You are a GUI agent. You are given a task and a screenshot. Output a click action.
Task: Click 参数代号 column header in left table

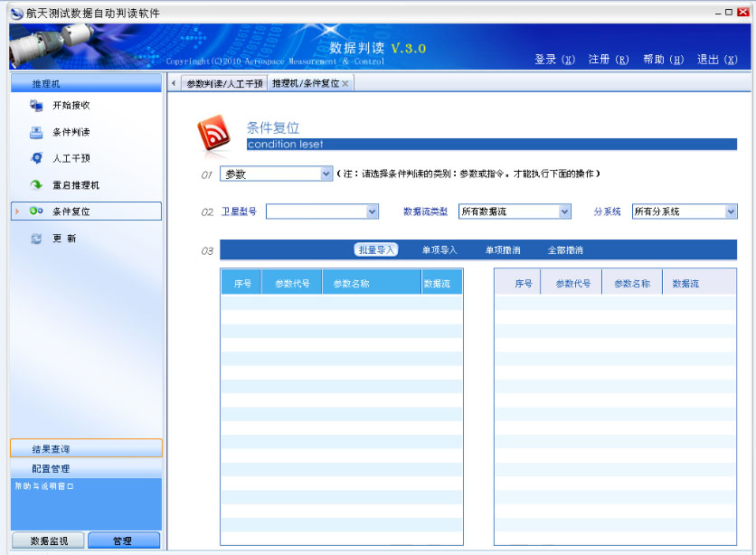[x=292, y=283]
